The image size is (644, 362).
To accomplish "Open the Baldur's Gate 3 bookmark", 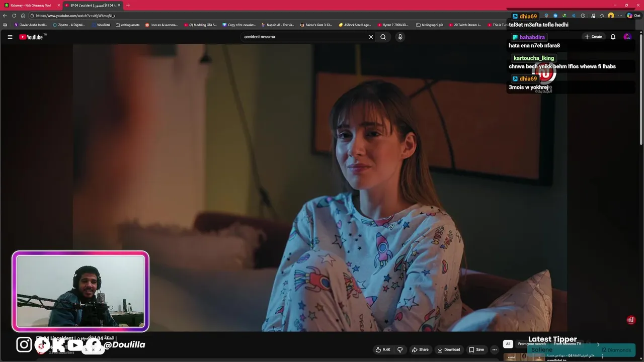I will [316, 25].
